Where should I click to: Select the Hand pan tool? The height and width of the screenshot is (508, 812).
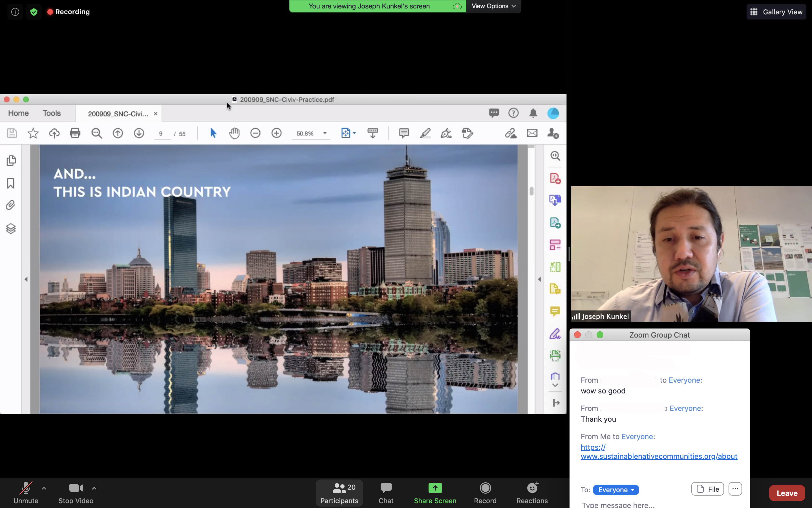(x=234, y=133)
